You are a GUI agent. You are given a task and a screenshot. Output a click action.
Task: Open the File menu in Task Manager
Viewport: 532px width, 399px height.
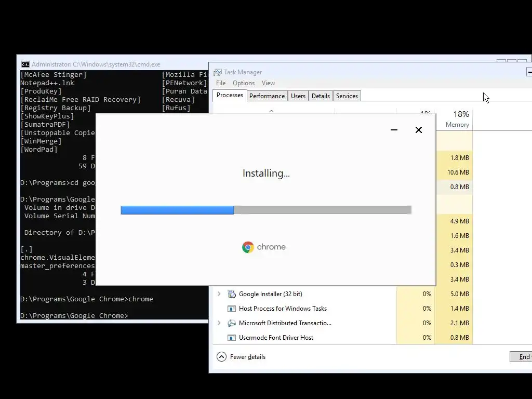[x=221, y=83]
